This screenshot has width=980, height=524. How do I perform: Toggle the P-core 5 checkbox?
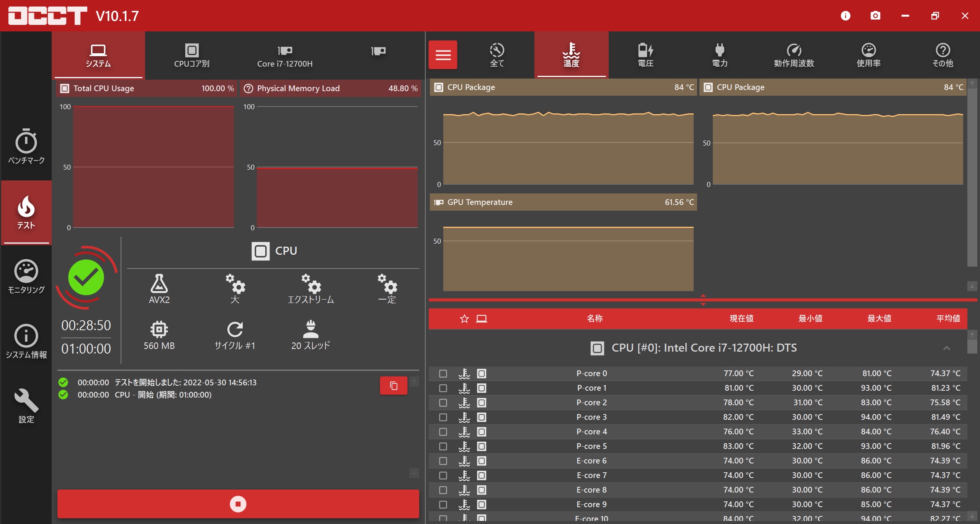(x=443, y=446)
